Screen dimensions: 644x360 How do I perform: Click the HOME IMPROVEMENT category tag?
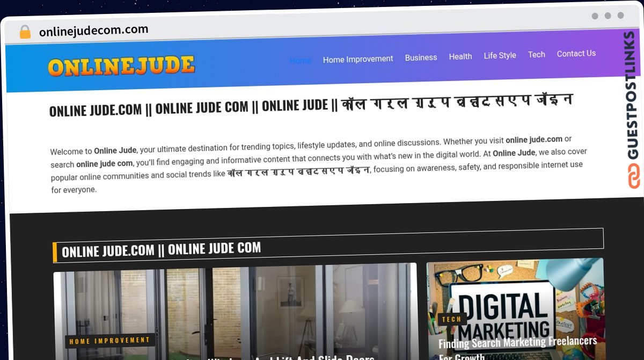(110, 341)
